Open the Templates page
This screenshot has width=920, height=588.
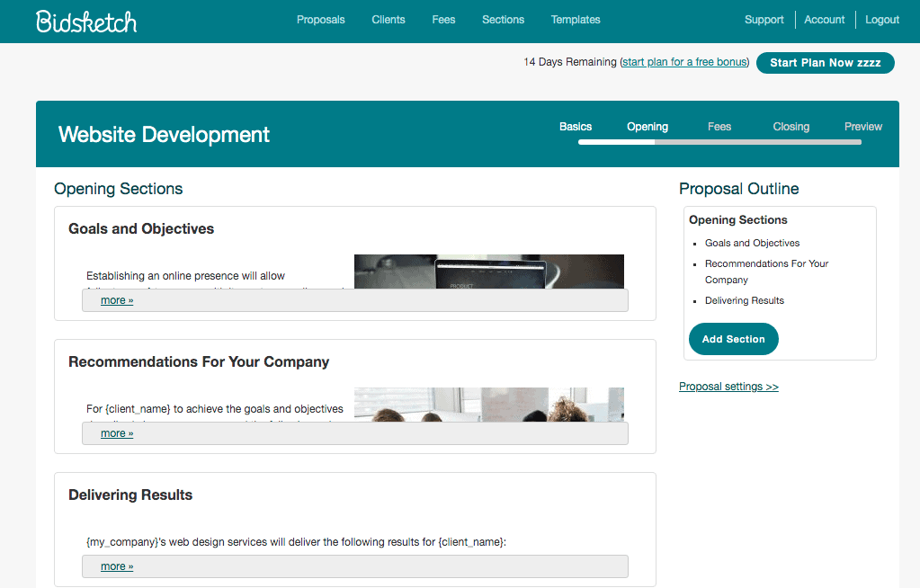click(576, 20)
